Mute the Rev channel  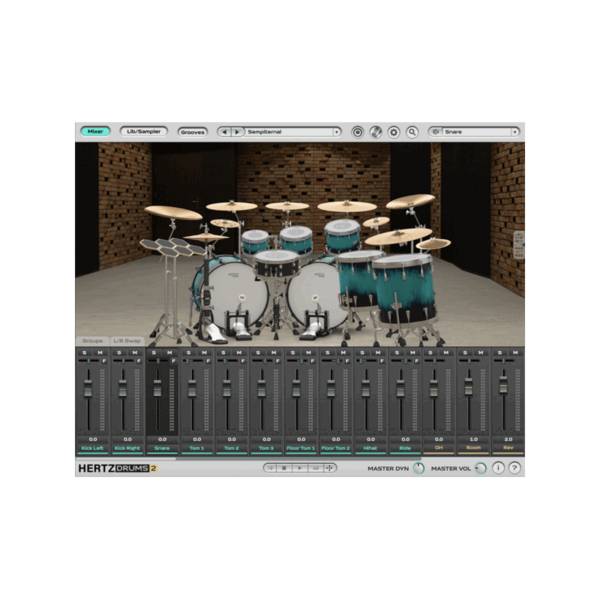click(515, 352)
